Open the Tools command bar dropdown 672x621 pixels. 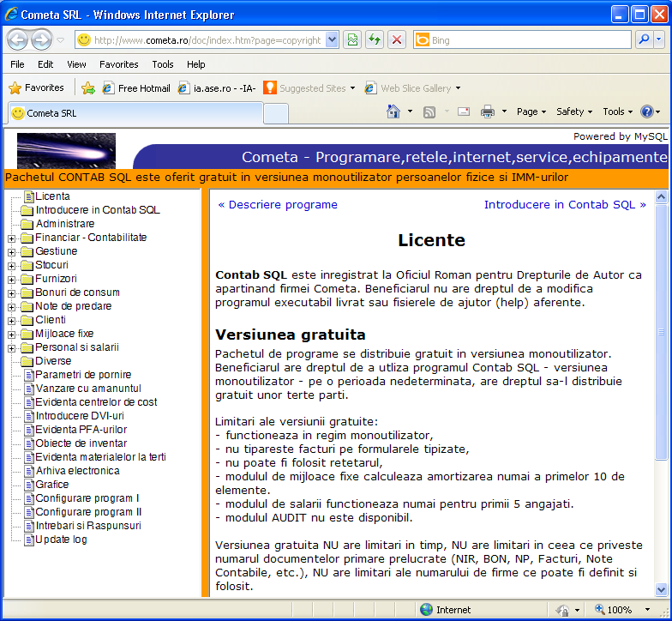pos(617,112)
